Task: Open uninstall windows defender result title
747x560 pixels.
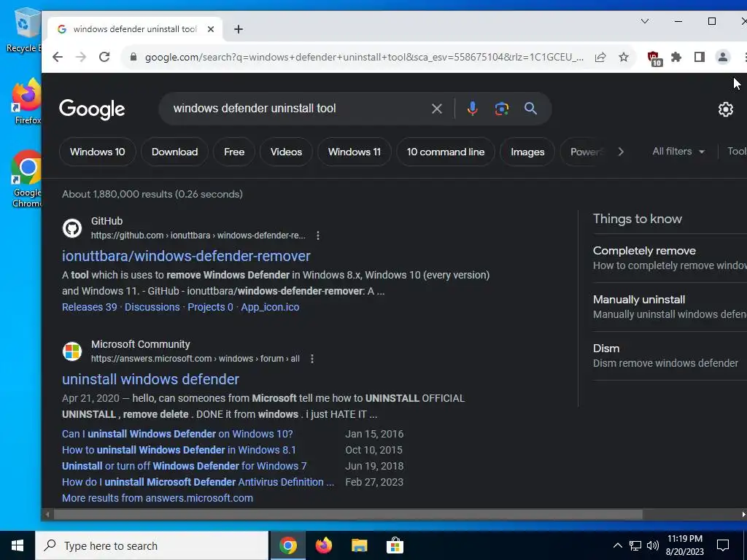Action: tap(150, 379)
